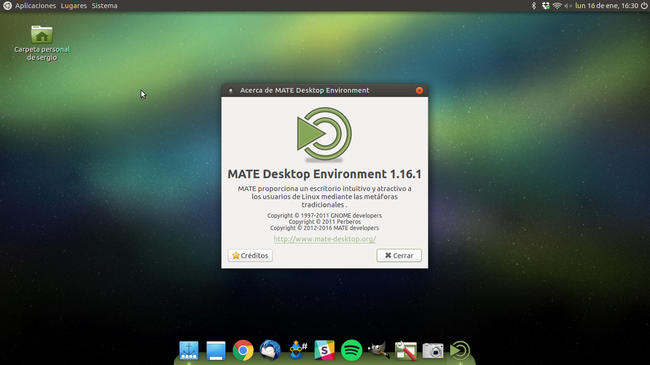
Task: Open the power session menu icon
Action: [644, 6]
